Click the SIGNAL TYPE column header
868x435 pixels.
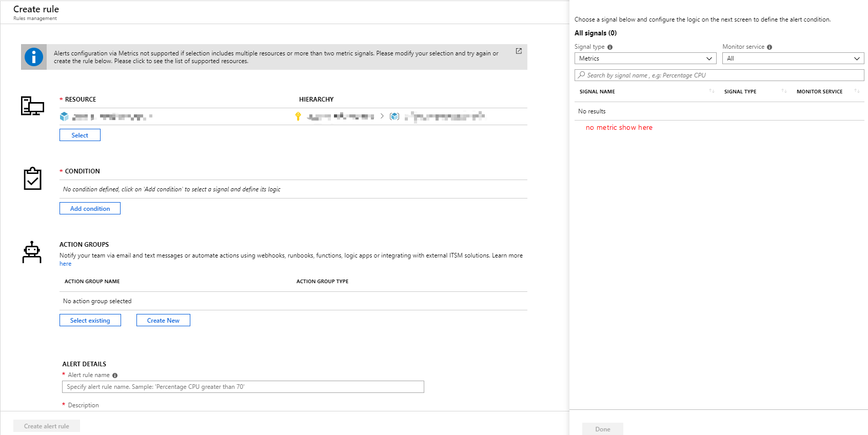click(740, 92)
